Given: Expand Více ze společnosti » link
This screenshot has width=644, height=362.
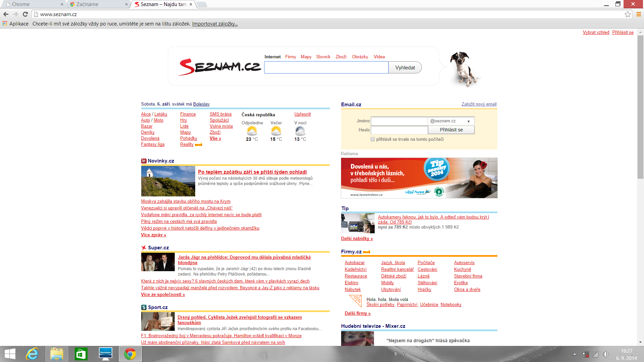Looking at the screenshot, I should tap(163, 295).
